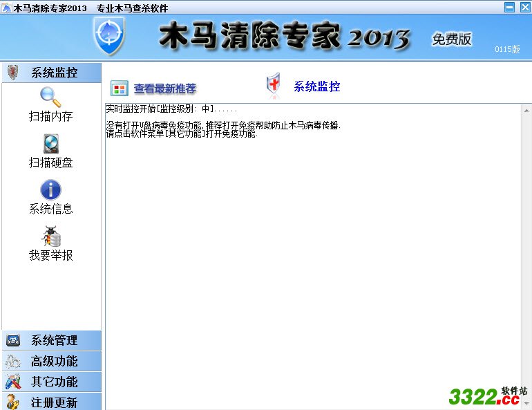Click the app icon in title bar
The width and height of the screenshot is (532, 410).
pos(6,8)
